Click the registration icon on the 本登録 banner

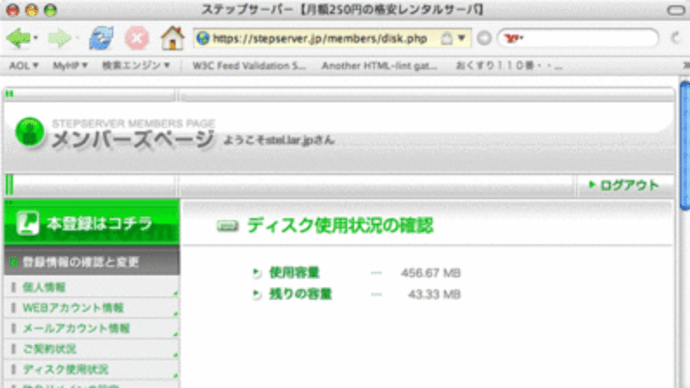tap(28, 223)
